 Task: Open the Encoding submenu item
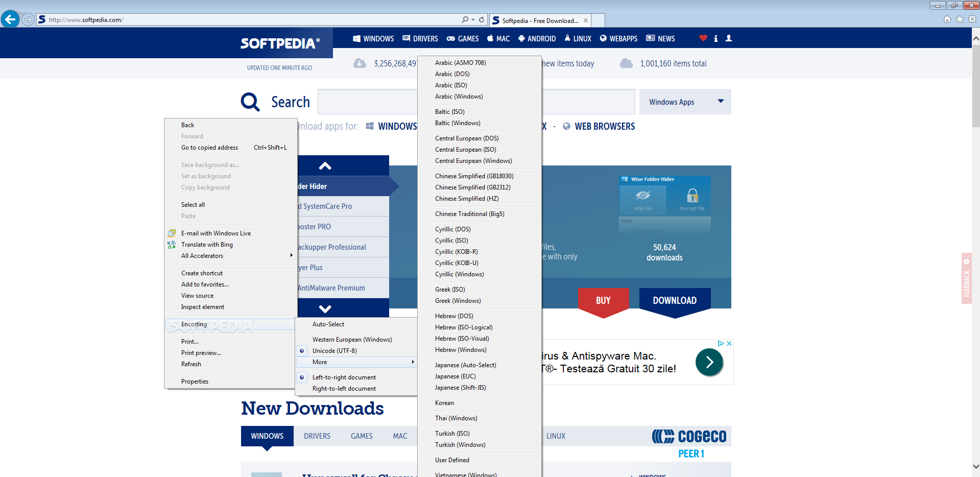pos(231,324)
